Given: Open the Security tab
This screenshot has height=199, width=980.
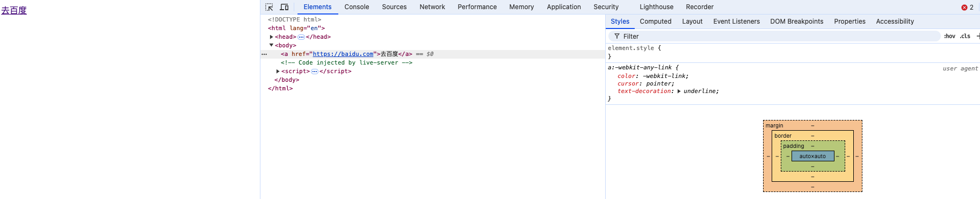Looking at the screenshot, I should point(606,7).
